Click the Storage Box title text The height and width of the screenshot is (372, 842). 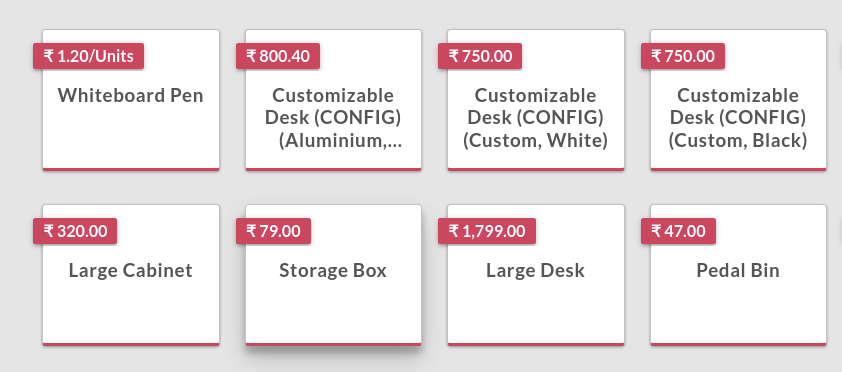click(333, 270)
